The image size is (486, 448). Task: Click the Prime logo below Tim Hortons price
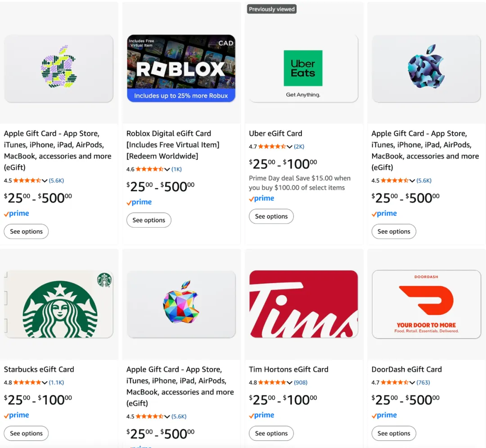point(261,416)
